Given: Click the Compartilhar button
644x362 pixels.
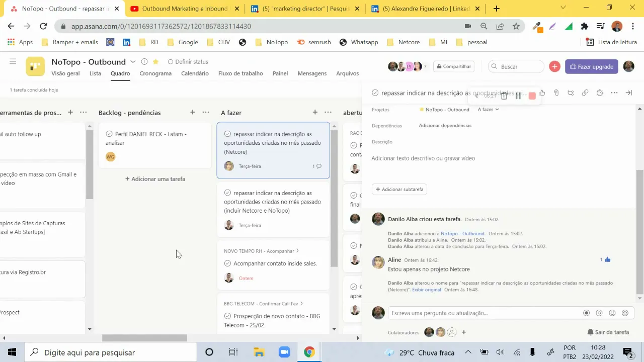Looking at the screenshot, I should click(x=453, y=66).
